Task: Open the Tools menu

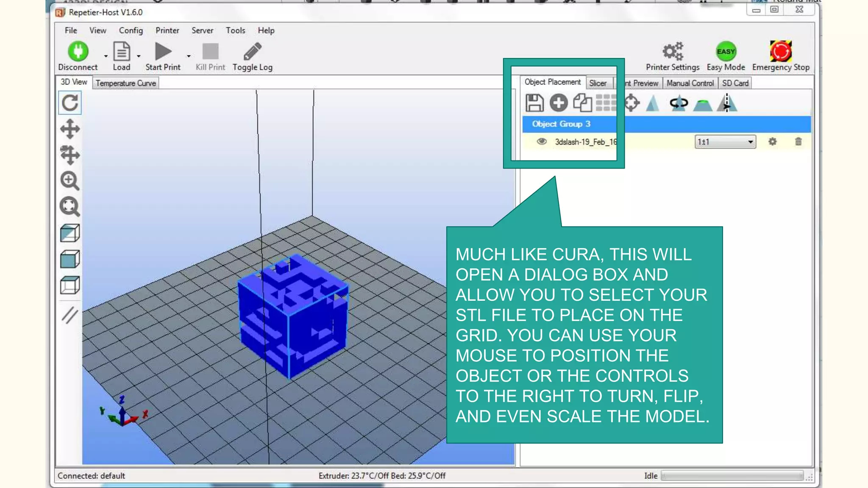Action: click(236, 30)
